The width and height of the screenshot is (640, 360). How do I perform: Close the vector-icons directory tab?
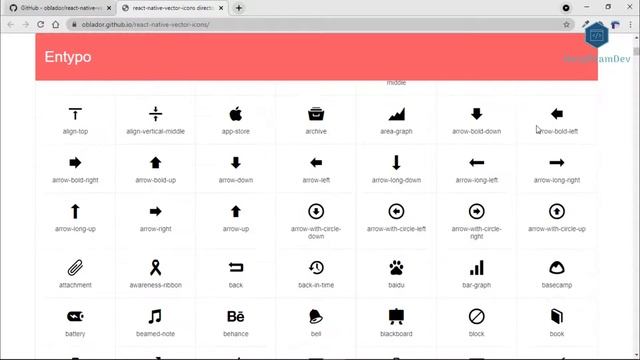221,8
